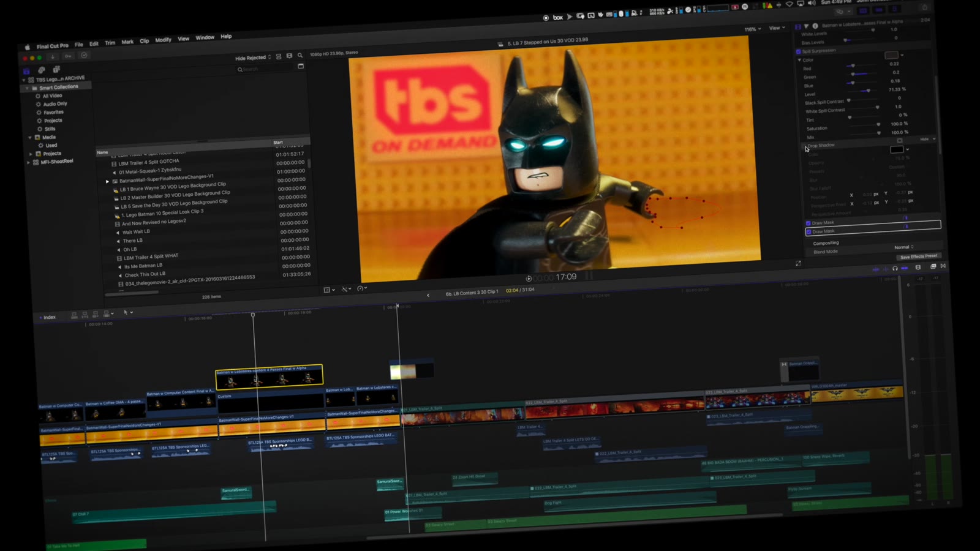Image resolution: width=980 pixels, height=551 pixels.
Task: Select the yellow-highlighted Batman w Lobsters timeline clip
Action: [269, 377]
